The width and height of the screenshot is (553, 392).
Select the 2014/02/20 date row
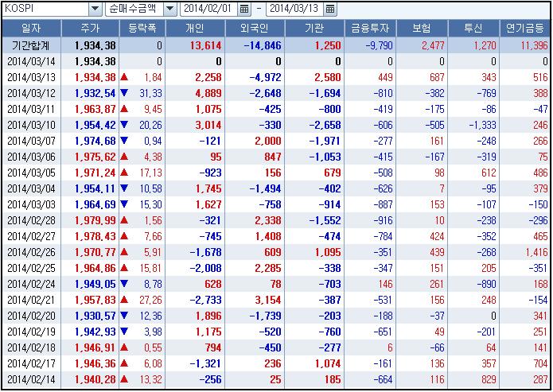click(31, 316)
